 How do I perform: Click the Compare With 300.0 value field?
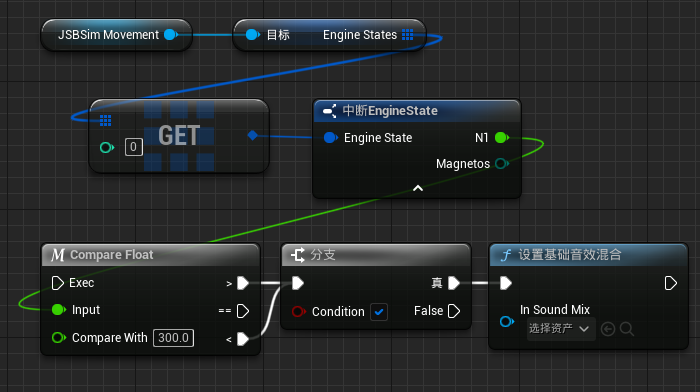[x=173, y=338]
